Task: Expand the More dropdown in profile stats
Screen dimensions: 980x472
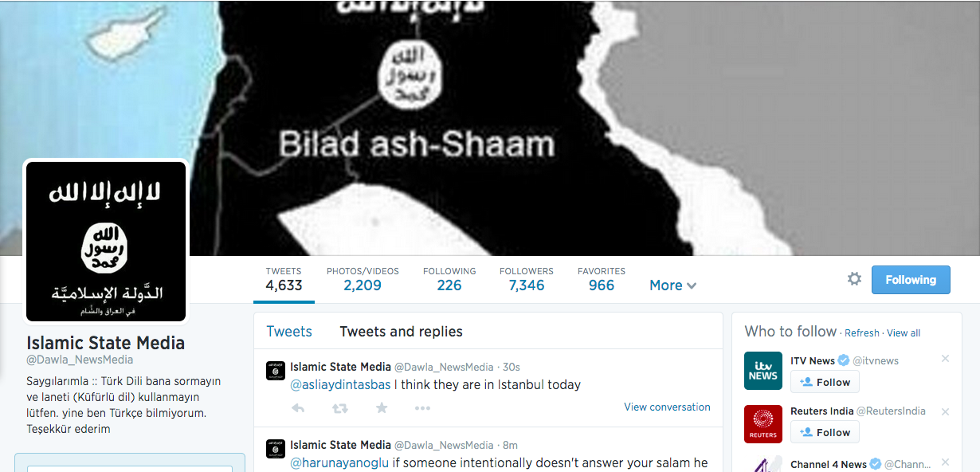Action: (x=673, y=285)
